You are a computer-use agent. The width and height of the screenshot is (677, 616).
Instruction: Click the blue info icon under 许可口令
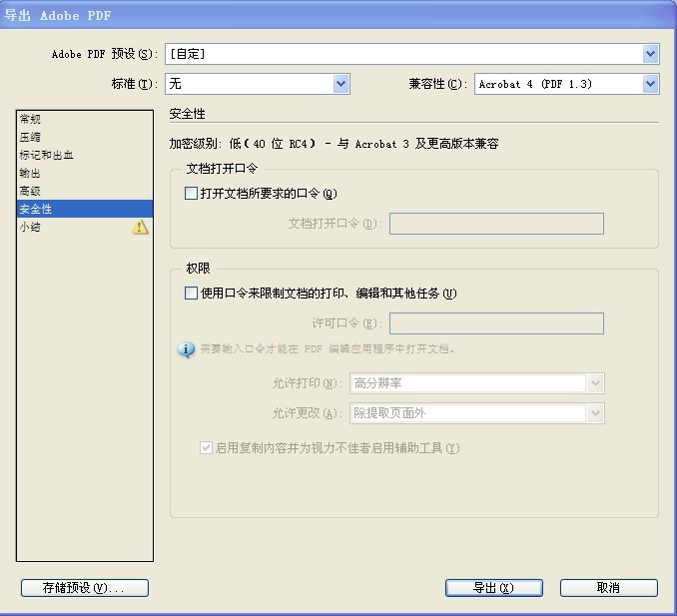coord(186,348)
